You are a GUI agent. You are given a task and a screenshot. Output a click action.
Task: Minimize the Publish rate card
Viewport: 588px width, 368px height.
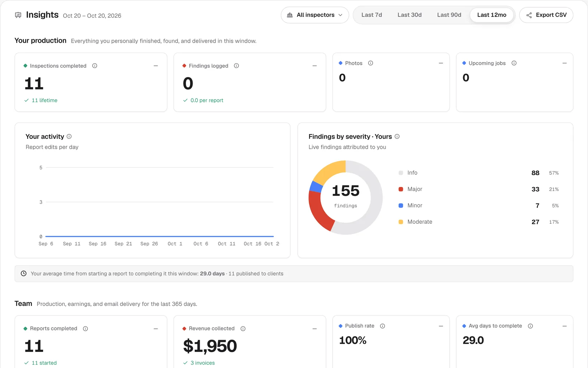click(x=441, y=326)
